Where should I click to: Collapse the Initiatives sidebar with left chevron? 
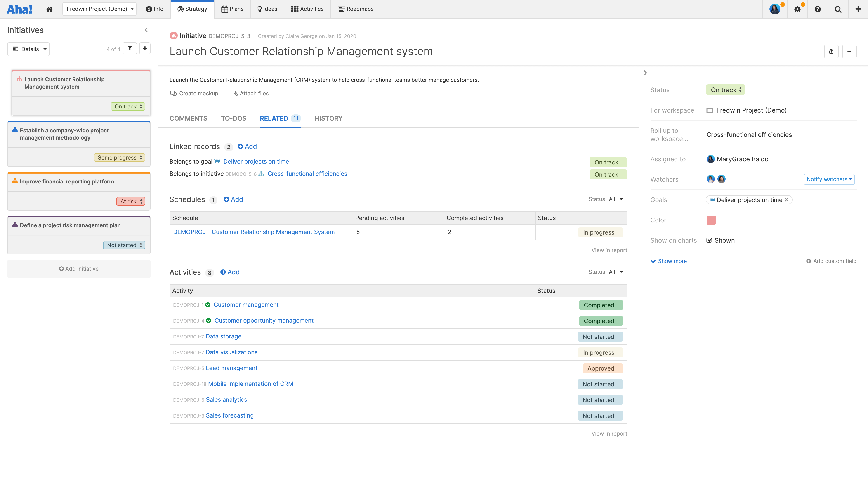coord(146,30)
